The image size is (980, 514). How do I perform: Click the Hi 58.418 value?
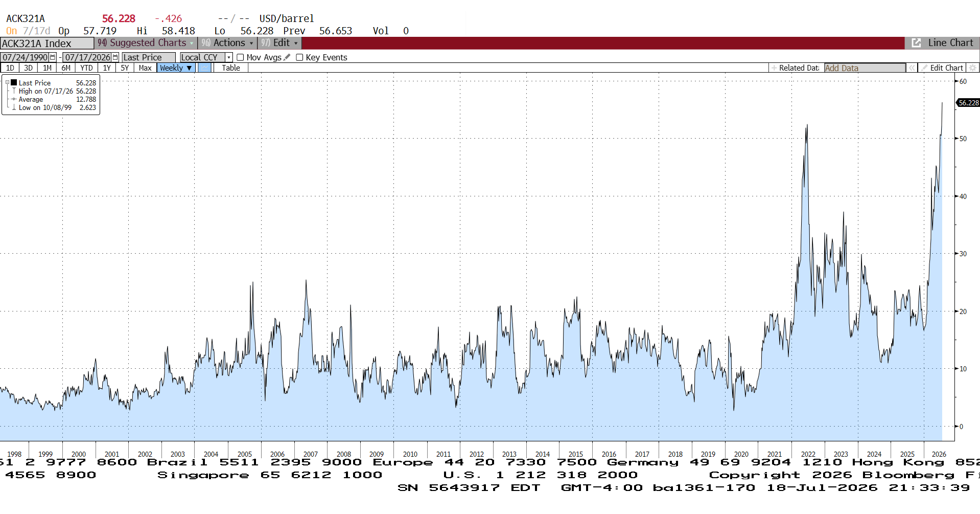pyautogui.click(x=178, y=31)
